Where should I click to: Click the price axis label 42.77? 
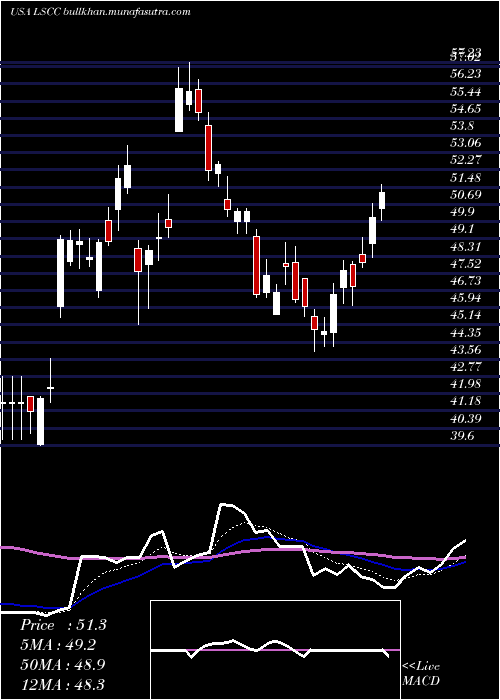(x=466, y=367)
